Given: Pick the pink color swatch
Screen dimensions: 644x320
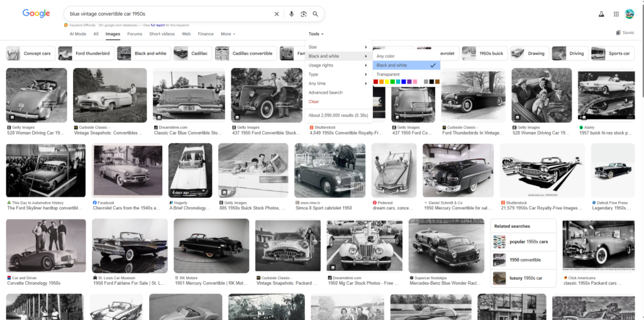Looking at the screenshot, I should pyautogui.click(x=415, y=82).
